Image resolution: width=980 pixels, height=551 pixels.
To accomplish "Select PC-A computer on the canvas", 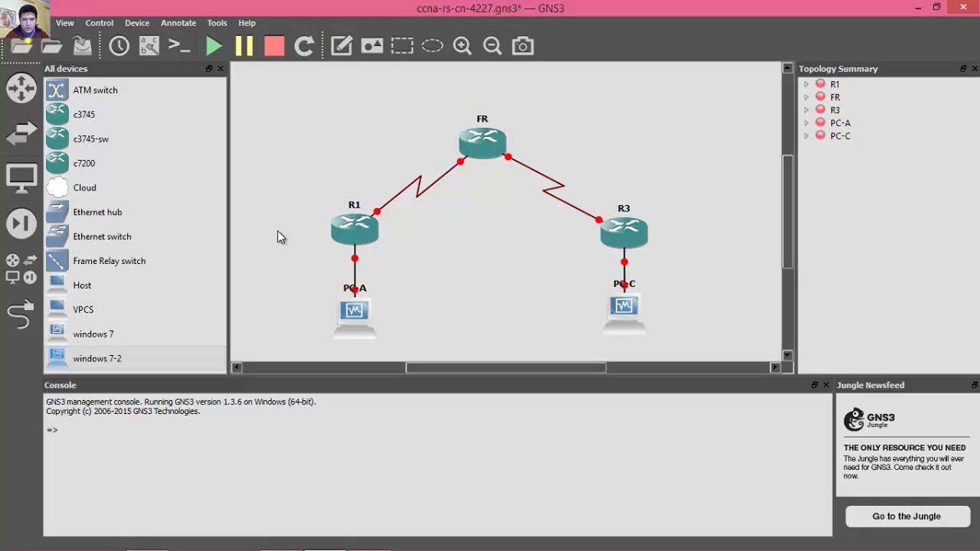I will tap(354, 318).
